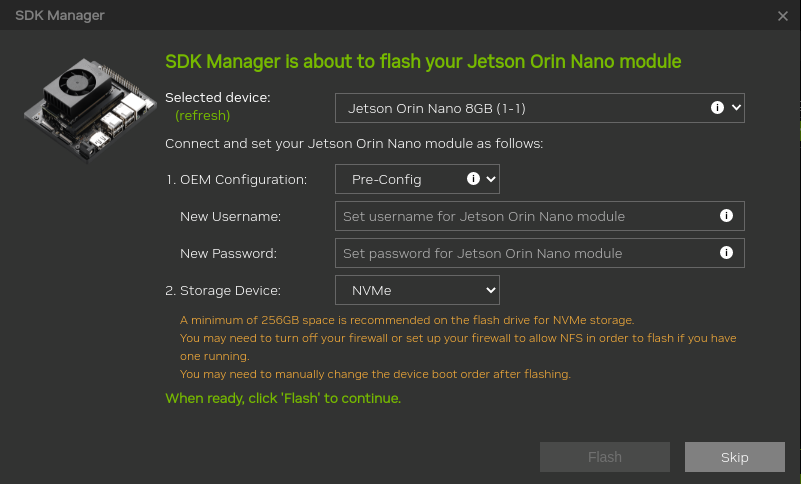Click the info icon in New Password field
The width and height of the screenshot is (801, 484).
click(726, 252)
